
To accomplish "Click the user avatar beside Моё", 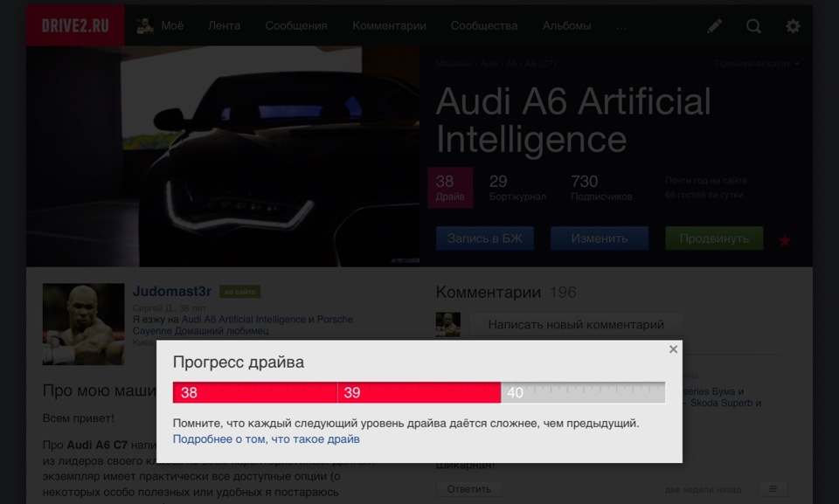I will pyautogui.click(x=144, y=25).
